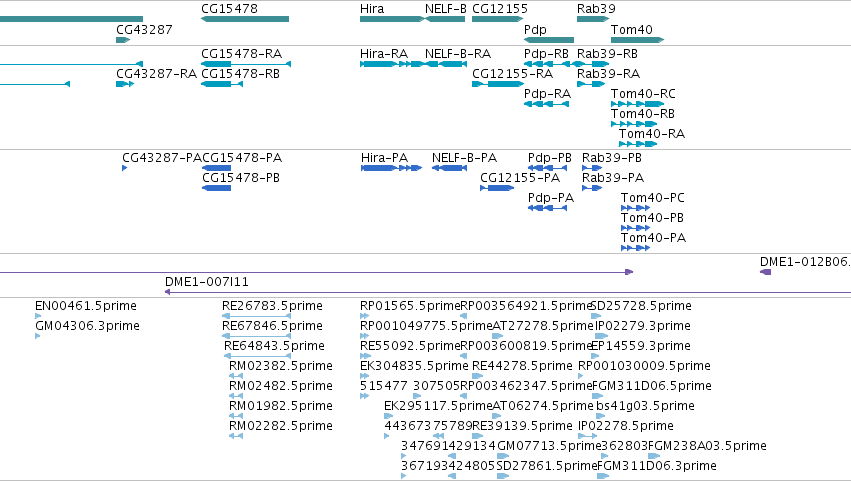Select EST SD27861.5prime feature
Viewport: 851px width, 481px height.
coord(503,477)
